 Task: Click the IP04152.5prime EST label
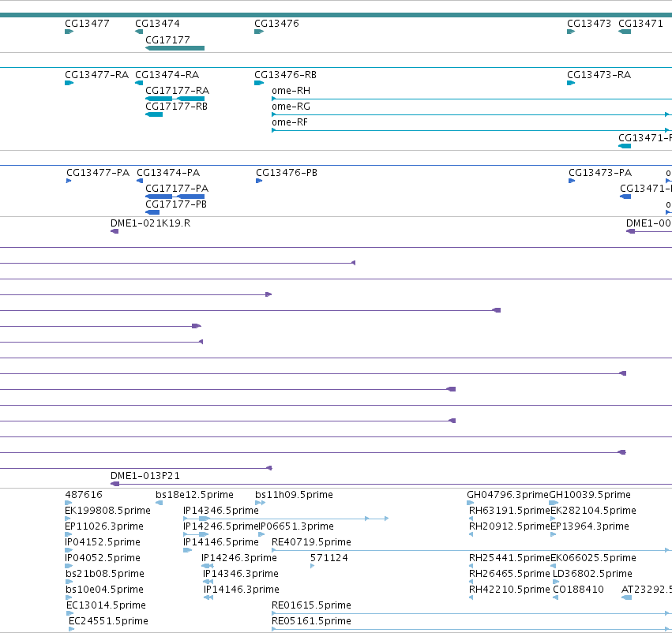(x=103, y=542)
